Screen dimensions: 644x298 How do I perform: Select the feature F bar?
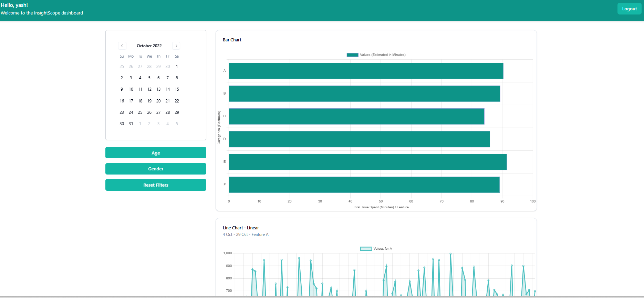tap(364, 185)
